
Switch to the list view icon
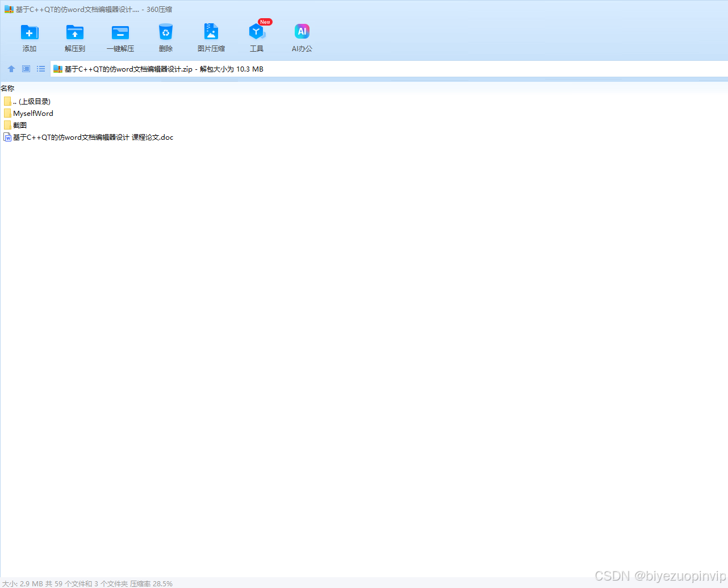pyautogui.click(x=41, y=69)
